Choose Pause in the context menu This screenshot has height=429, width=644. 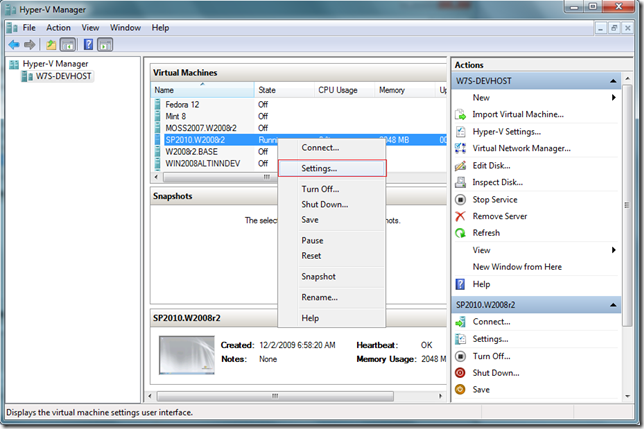(332, 241)
